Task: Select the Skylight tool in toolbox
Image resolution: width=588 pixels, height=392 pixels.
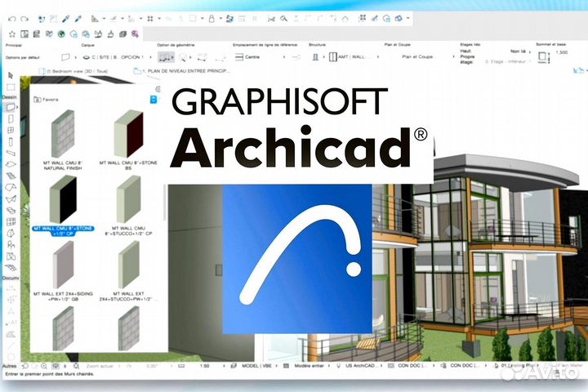Action: 11,210
